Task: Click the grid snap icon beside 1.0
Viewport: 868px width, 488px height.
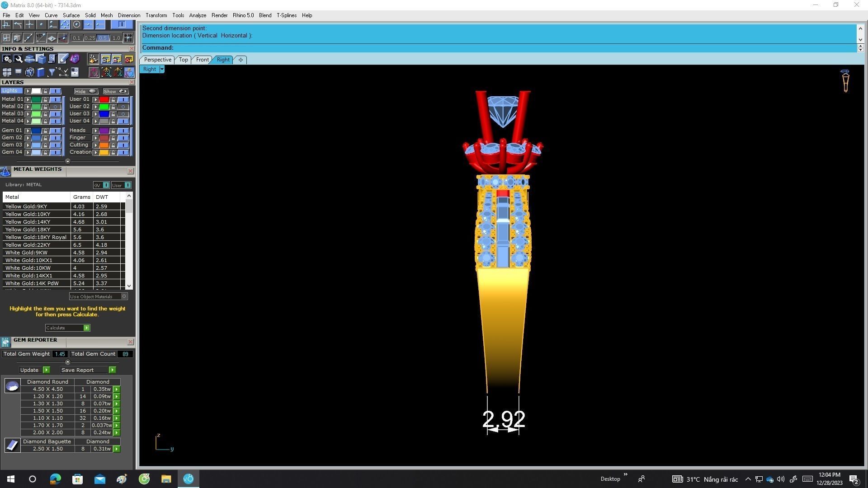Action: point(128,38)
